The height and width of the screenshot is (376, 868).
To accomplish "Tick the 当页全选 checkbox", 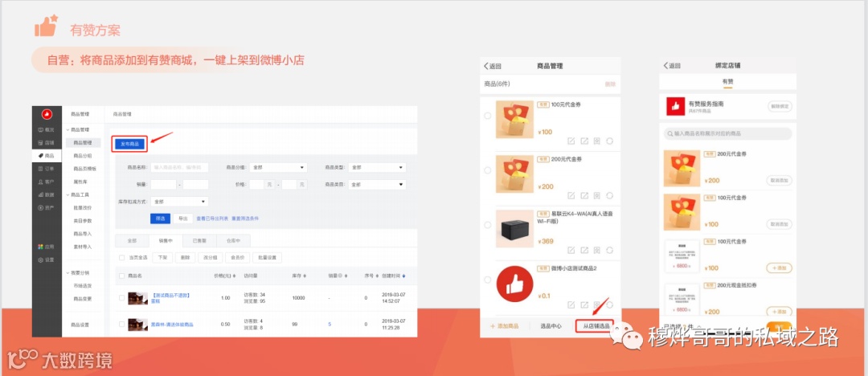I will (x=122, y=258).
